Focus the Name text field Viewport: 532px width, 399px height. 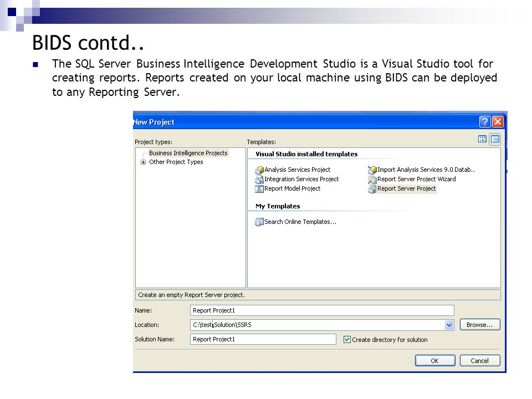click(x=322, y=310)
